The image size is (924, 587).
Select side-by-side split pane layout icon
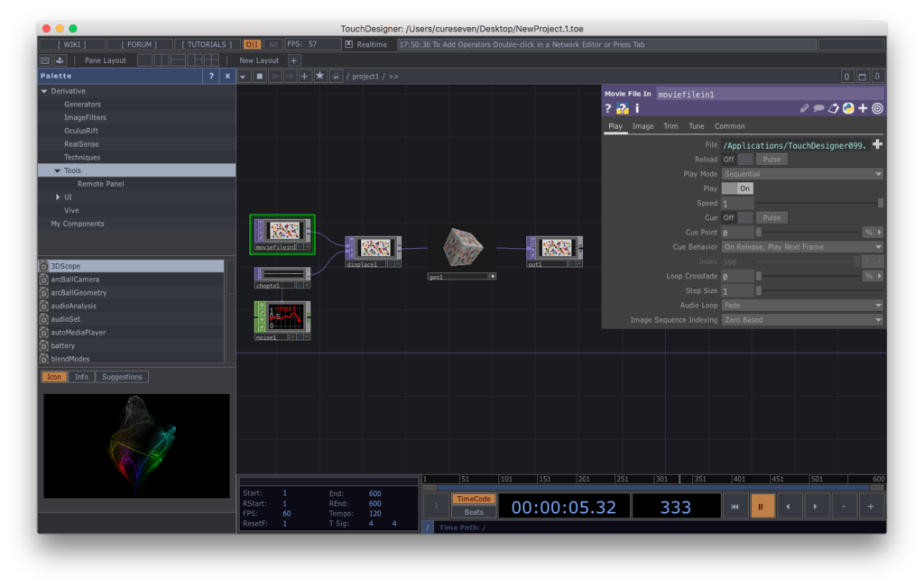tap(162, 60)
